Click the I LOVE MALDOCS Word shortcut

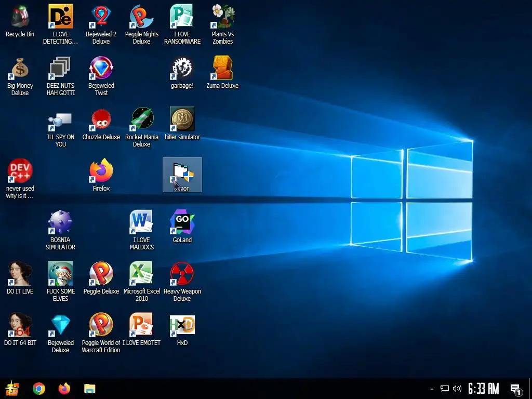[x=141, y=222]
